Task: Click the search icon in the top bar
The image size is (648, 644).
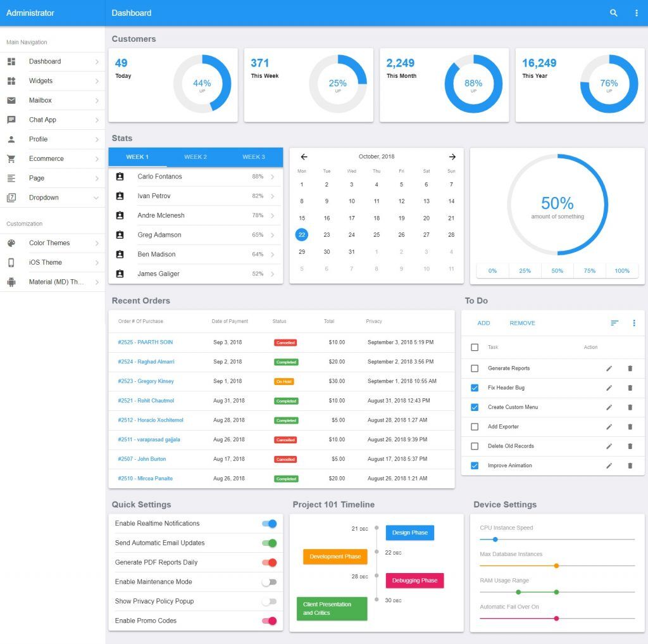Action: (613, 13)
